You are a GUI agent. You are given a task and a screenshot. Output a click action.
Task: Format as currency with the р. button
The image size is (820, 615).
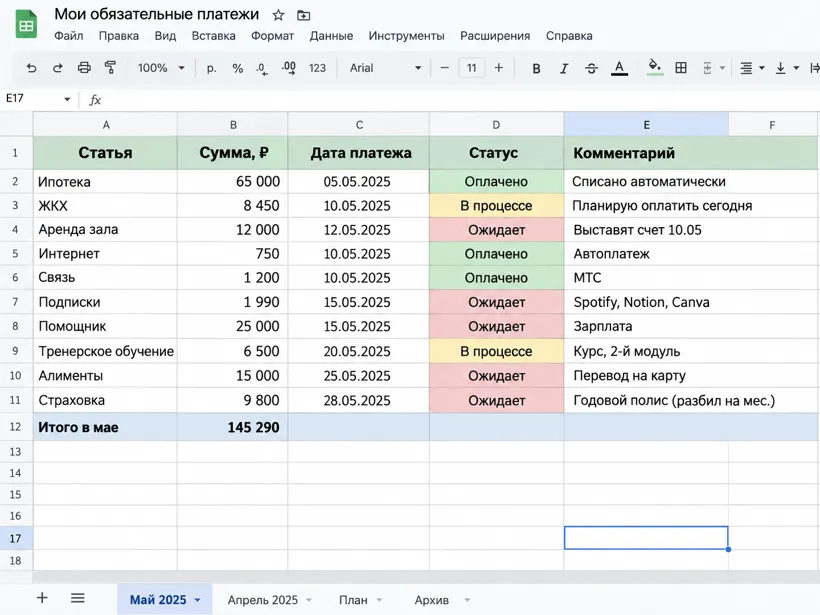(211, 68)
